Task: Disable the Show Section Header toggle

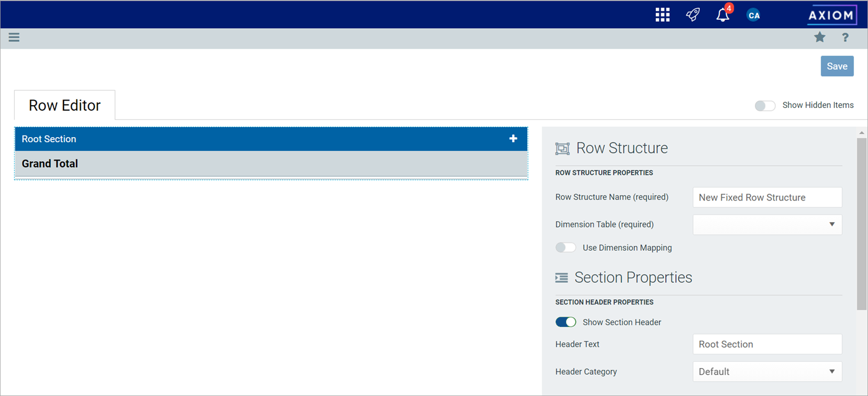Action: point(566,322)
